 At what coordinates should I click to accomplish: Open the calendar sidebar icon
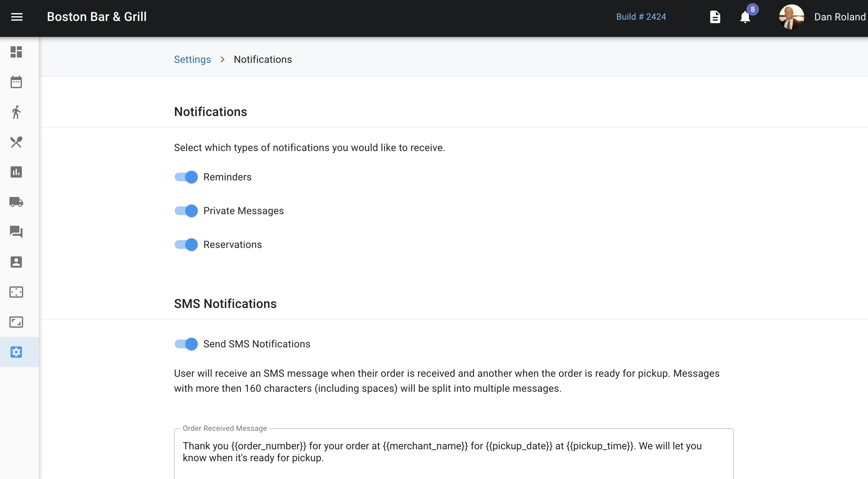[x=16, y=82]
